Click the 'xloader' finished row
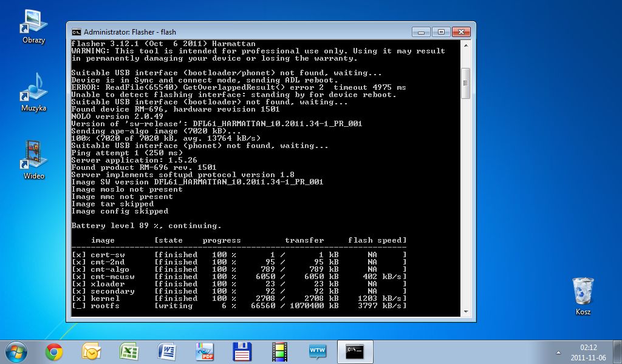The height and width of the screenshot is (364, 622). (x=239, y=284)
